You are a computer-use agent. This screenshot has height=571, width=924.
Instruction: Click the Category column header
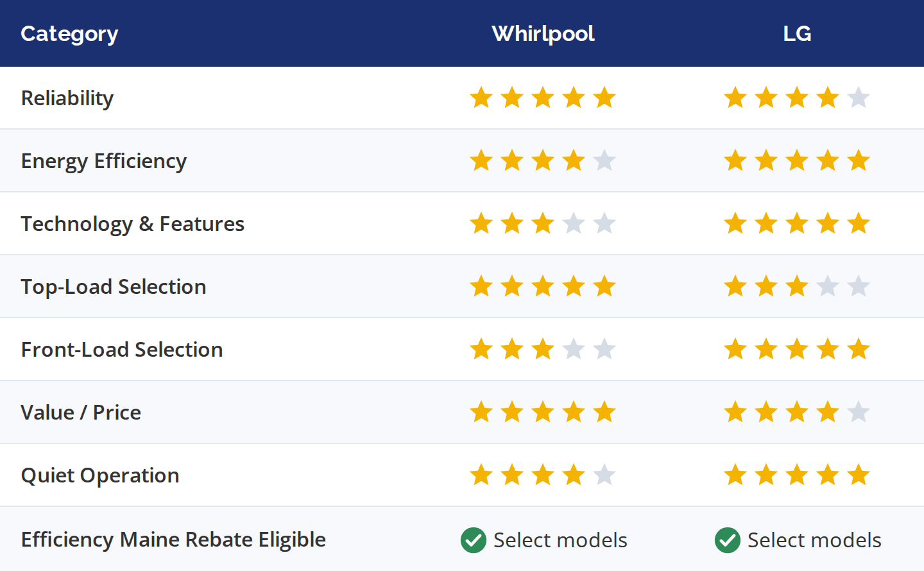point(69,34)
